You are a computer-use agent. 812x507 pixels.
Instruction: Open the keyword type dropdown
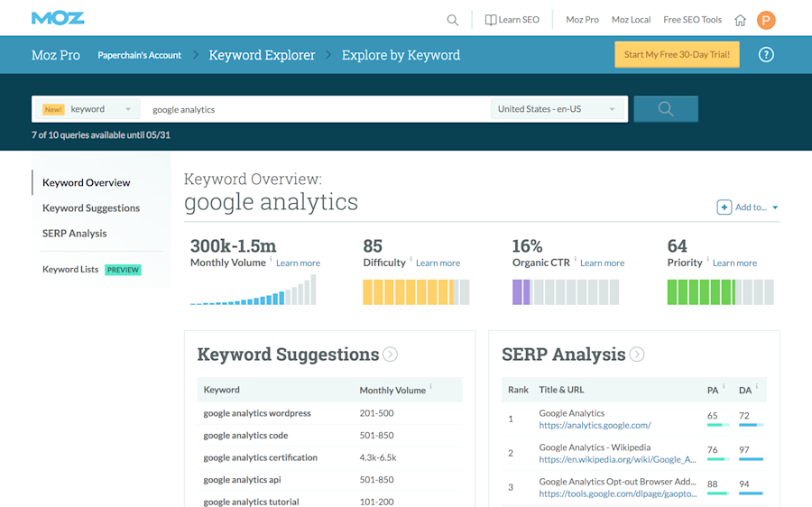(88, 109)
